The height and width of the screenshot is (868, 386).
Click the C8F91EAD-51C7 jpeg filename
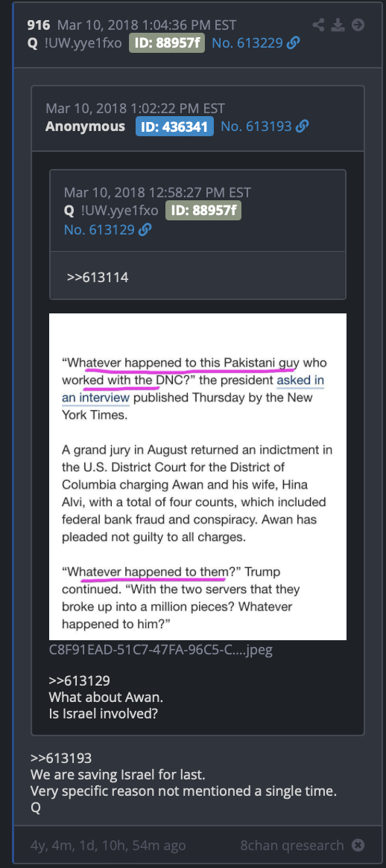click(161, 649)
